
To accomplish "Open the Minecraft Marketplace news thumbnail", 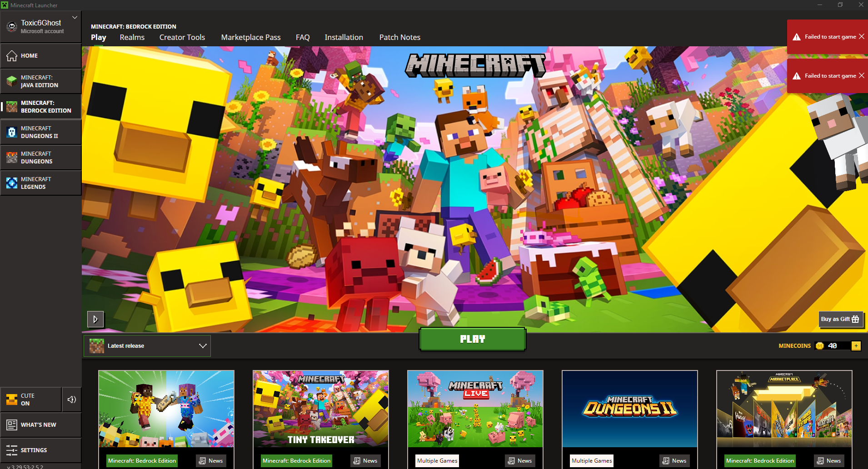I will (x=784, y=409).
